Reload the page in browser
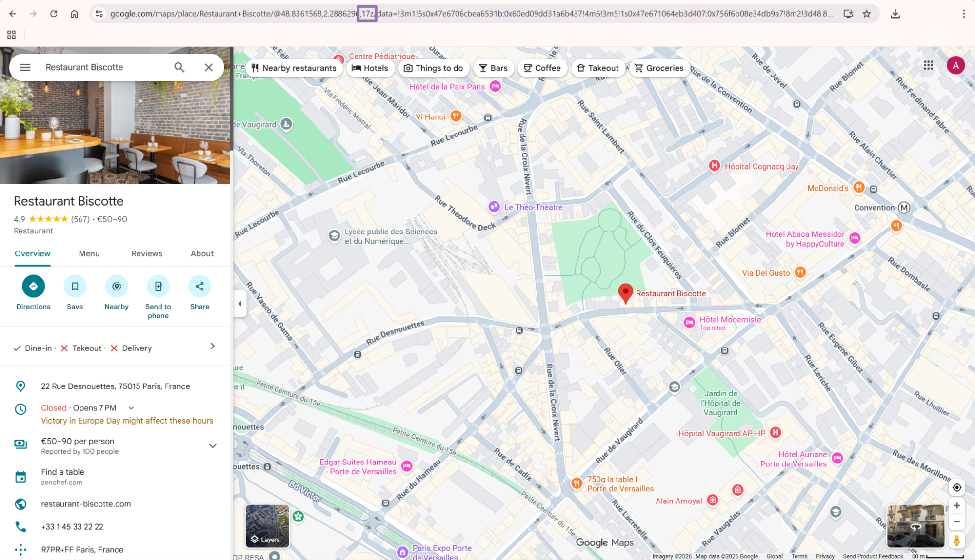975x560 pixels. 54,14
